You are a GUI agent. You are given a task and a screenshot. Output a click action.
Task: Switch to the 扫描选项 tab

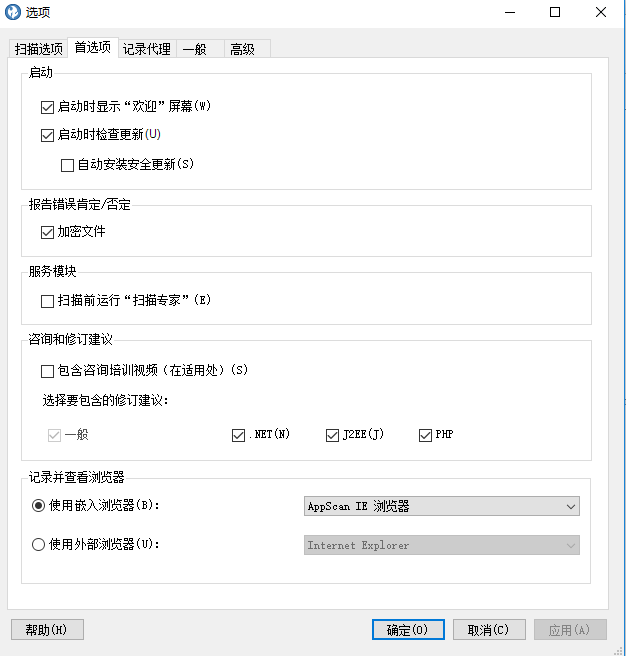pyautogui.click(x=38, y=49)
